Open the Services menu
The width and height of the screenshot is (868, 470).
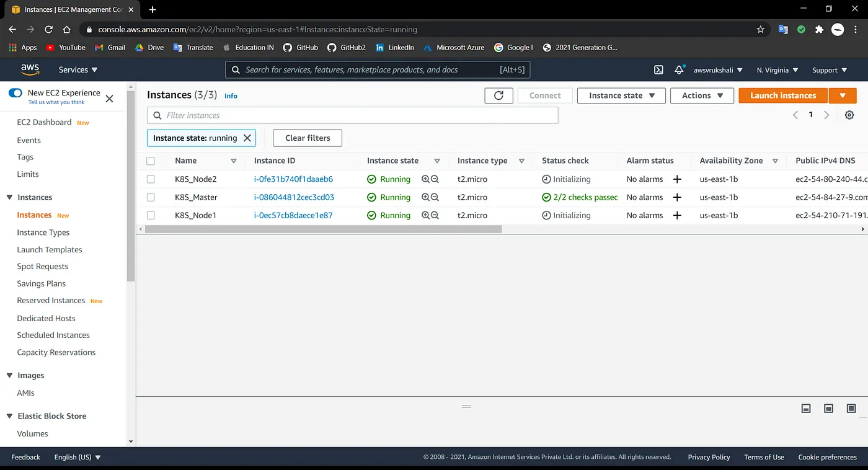(78, 70)
